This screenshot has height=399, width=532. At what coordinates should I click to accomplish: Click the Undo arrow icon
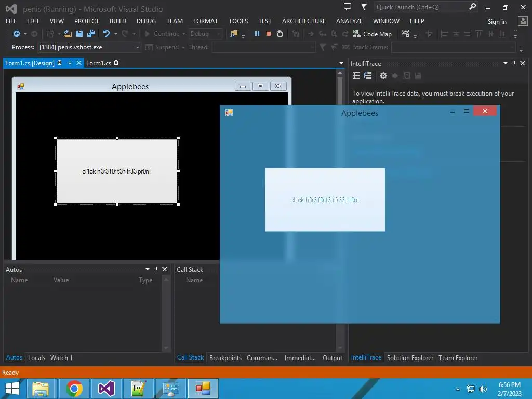(107, 34)
